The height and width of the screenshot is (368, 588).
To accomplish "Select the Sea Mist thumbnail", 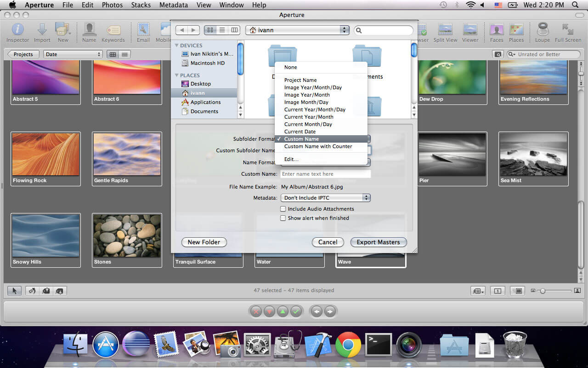I will point(533,159).
